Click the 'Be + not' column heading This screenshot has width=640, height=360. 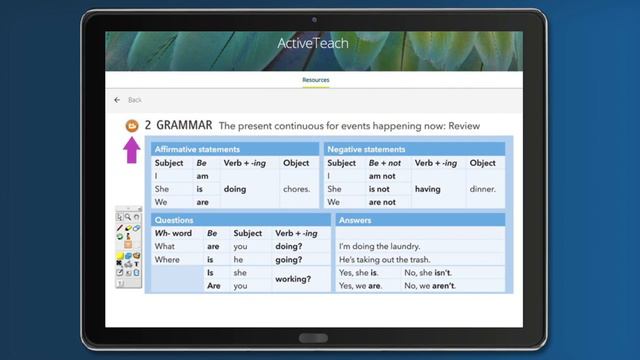coord(384,163)
